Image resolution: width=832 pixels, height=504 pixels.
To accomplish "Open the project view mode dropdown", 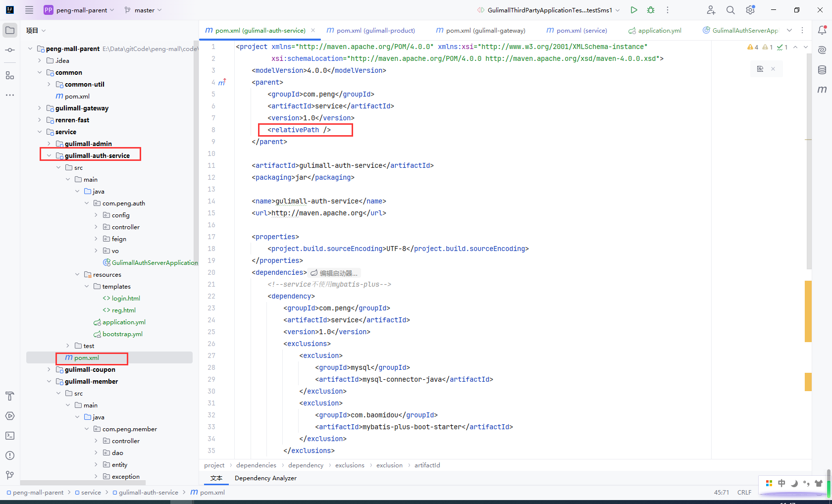I will point(36,30).
